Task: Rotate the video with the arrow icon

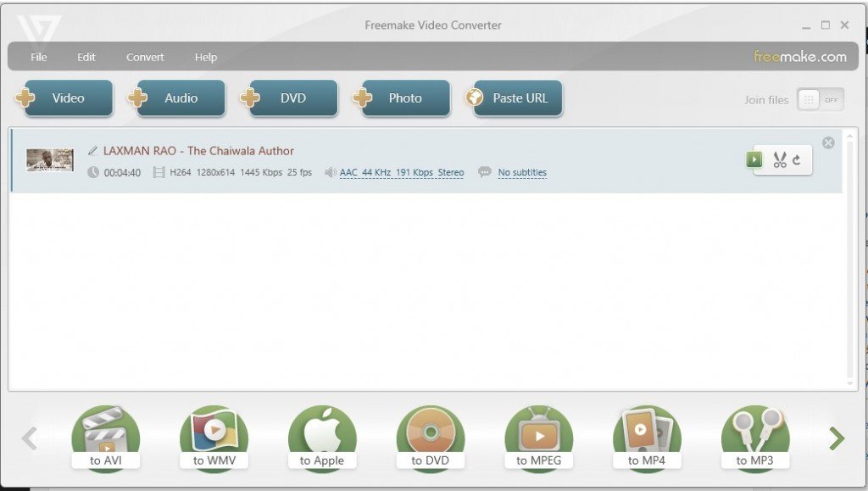Action: pyautogui.click(x=797, y=160)
